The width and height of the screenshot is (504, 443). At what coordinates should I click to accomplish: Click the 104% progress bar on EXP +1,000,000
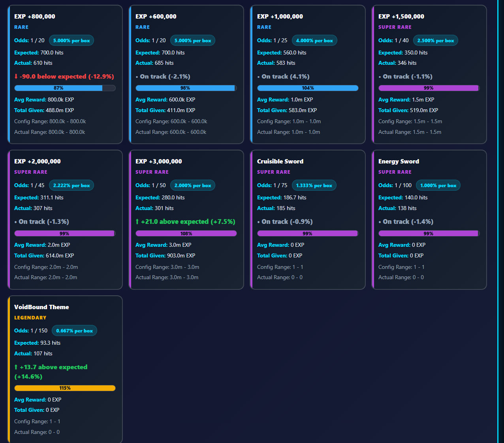pos(308,88)
